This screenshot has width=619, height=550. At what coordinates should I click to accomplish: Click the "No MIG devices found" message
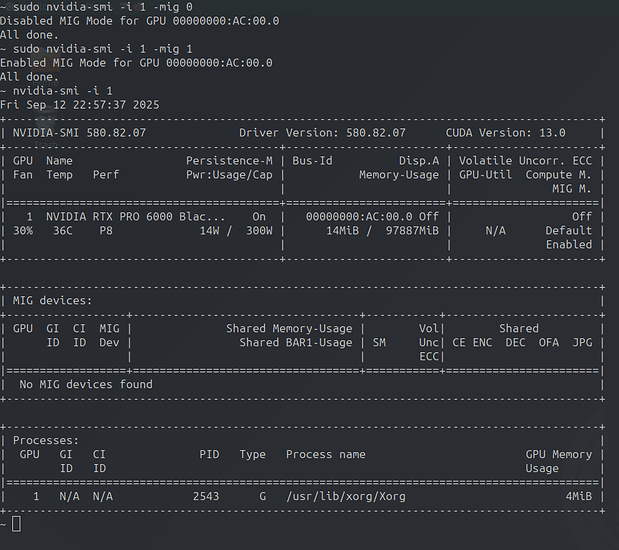click(x=86, y=384)
